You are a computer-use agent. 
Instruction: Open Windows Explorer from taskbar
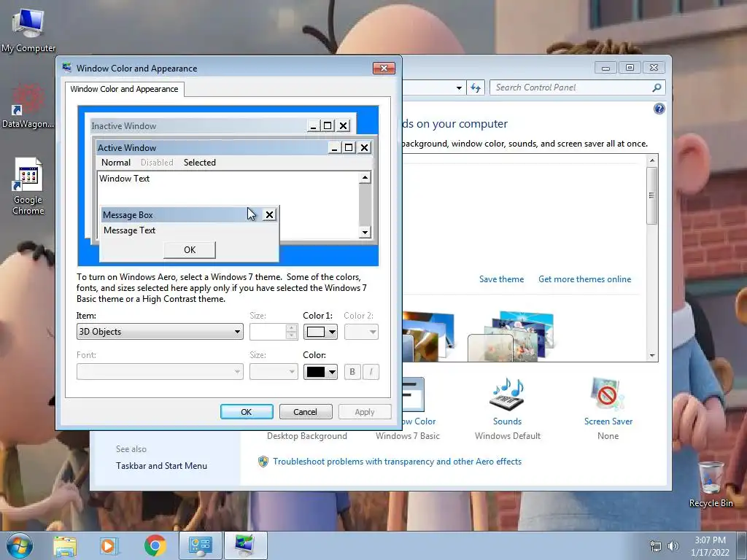click(x=65, y=545)
